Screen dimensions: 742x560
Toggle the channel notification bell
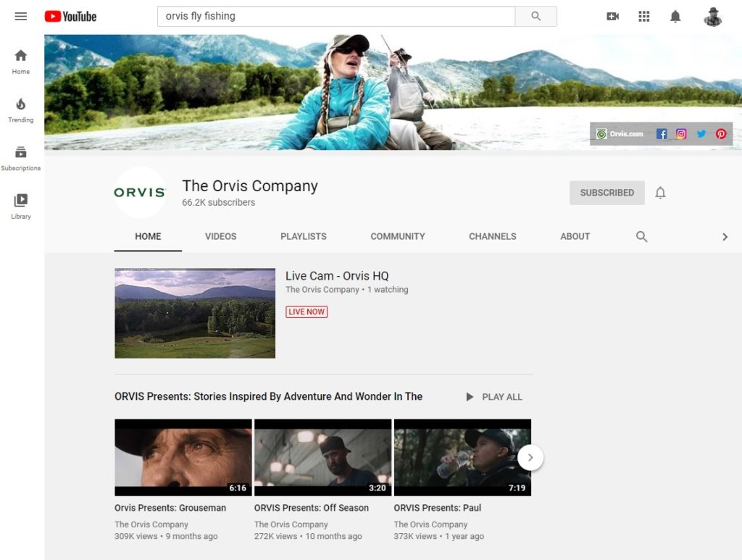click(661, 193)
